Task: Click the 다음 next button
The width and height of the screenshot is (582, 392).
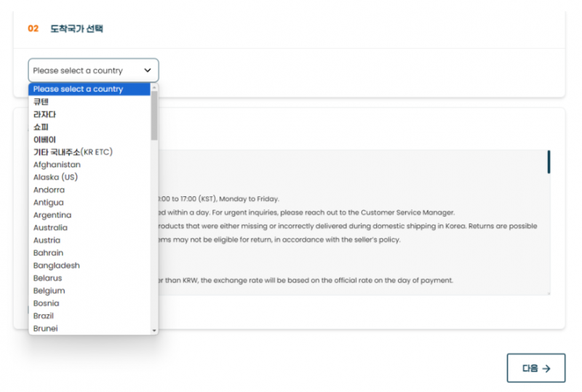Action: [536, 368]
